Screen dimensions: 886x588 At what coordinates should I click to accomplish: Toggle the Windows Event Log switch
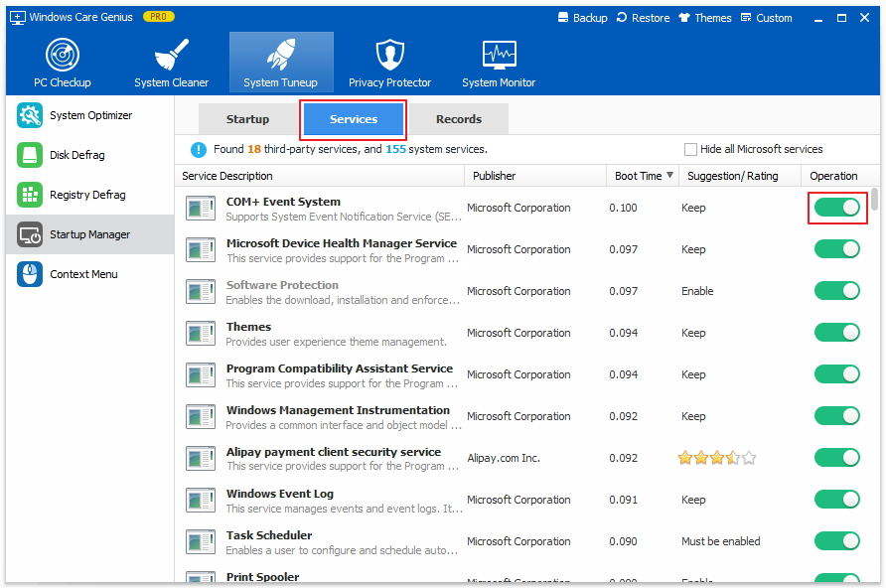point(837,500)
